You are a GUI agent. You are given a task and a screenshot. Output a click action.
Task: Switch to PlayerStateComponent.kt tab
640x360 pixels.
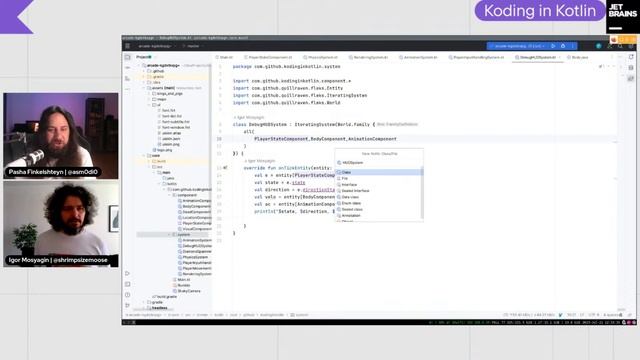click(268, 58)
